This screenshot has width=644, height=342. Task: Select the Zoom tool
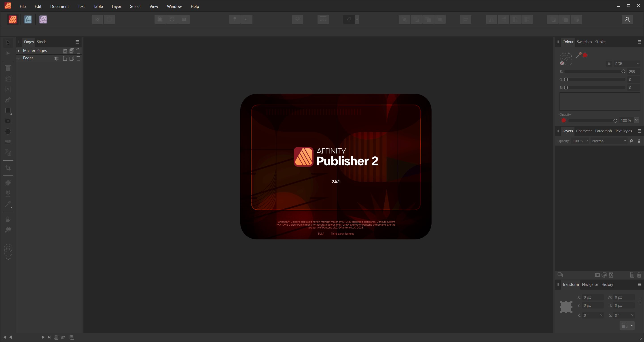coord(8,230)
